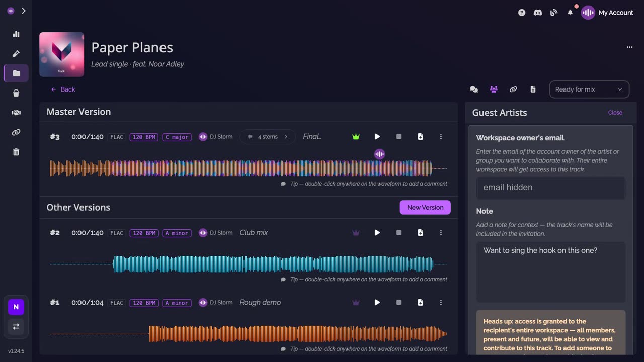Viewport: 644px width, 362px height.
Task: Open the bucket icon in the sidebar
Action: coord(16,93)
